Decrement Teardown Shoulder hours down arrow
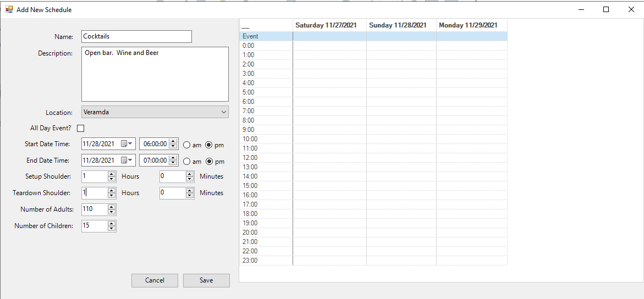The image size is (644, 299). coord(112,196)
